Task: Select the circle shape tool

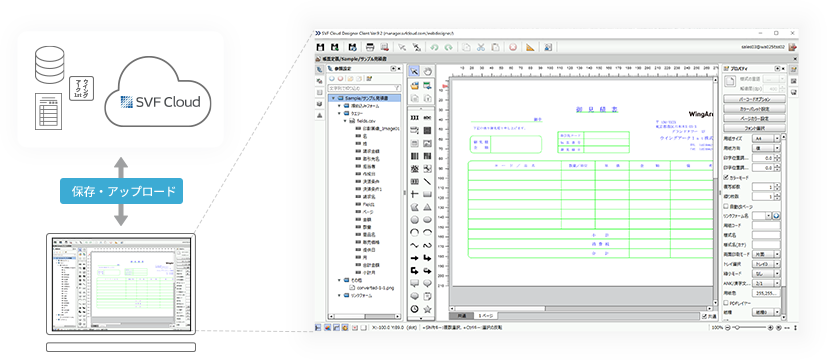Action: [x=415, y=220]
